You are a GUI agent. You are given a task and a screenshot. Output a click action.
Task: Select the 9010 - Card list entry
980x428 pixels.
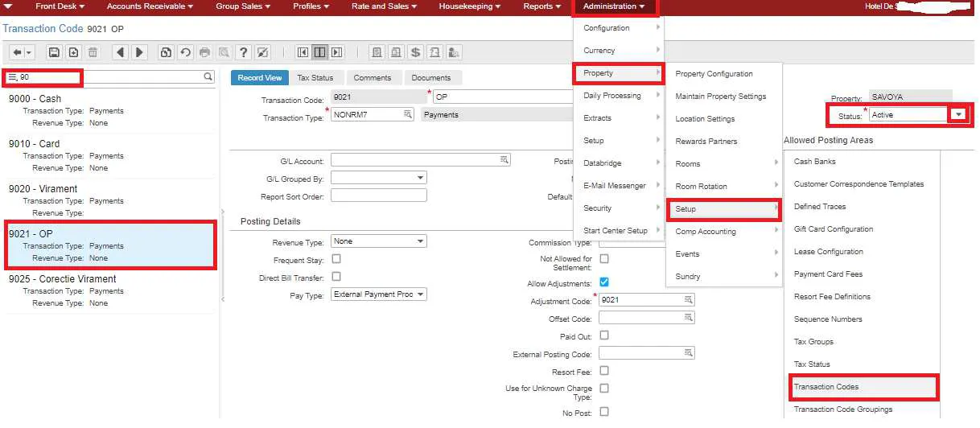click(x=111, y=156)
